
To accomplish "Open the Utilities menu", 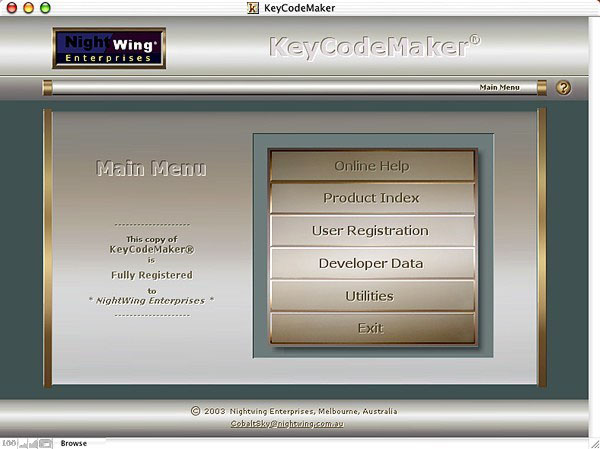I will [x=373, y=296].
